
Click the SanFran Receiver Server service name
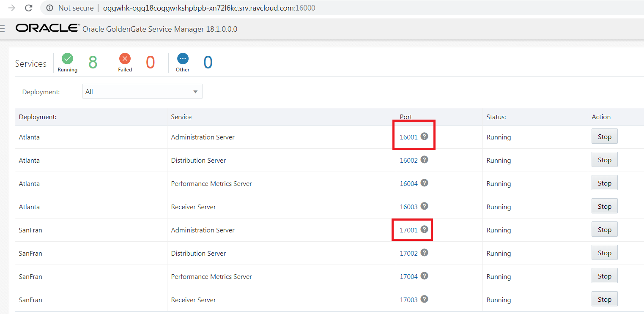click(193, 300)
